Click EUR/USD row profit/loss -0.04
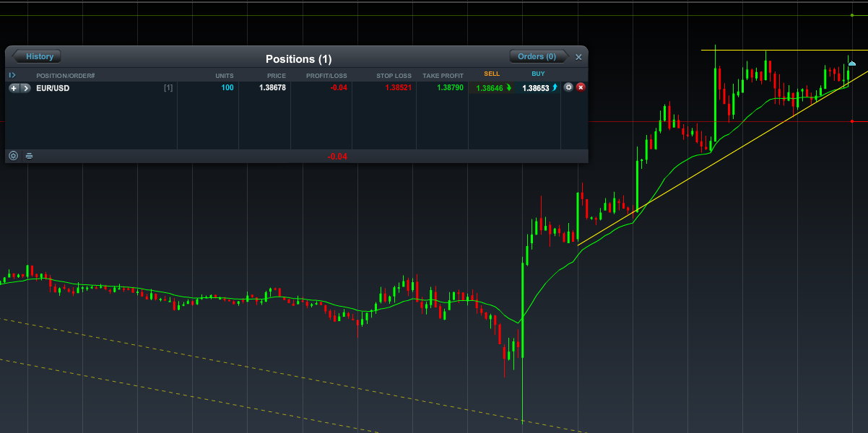The width and height of the screenshot is (868, 433). (x=339, y=87)
